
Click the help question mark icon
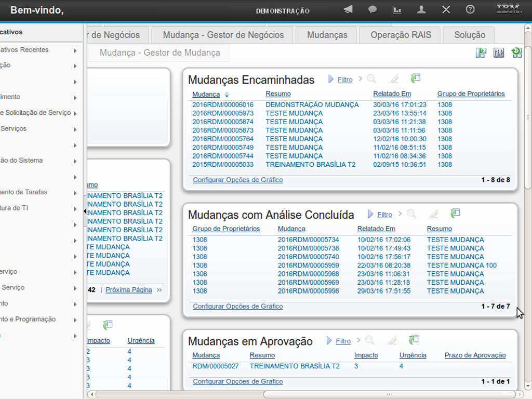coord(470,10)
